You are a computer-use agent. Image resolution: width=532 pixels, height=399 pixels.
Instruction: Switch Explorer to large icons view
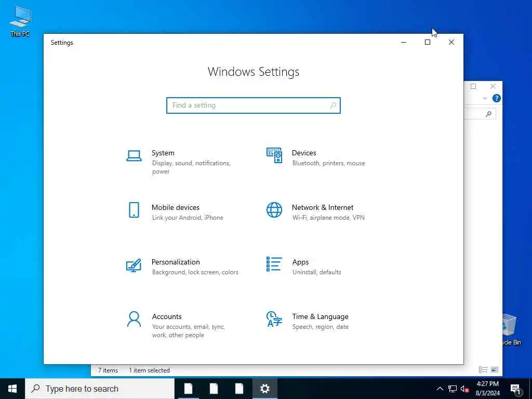pyautogui.click(x=495, y=370)
